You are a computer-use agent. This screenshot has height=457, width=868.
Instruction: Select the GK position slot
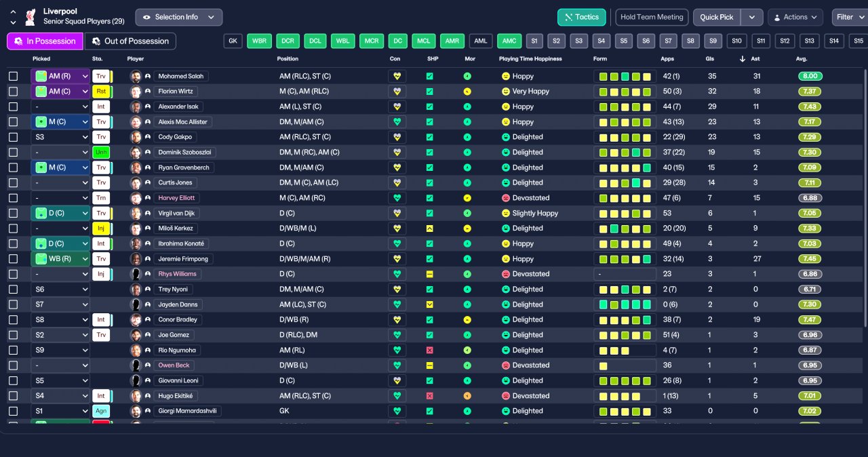click(x=233, y=41)
